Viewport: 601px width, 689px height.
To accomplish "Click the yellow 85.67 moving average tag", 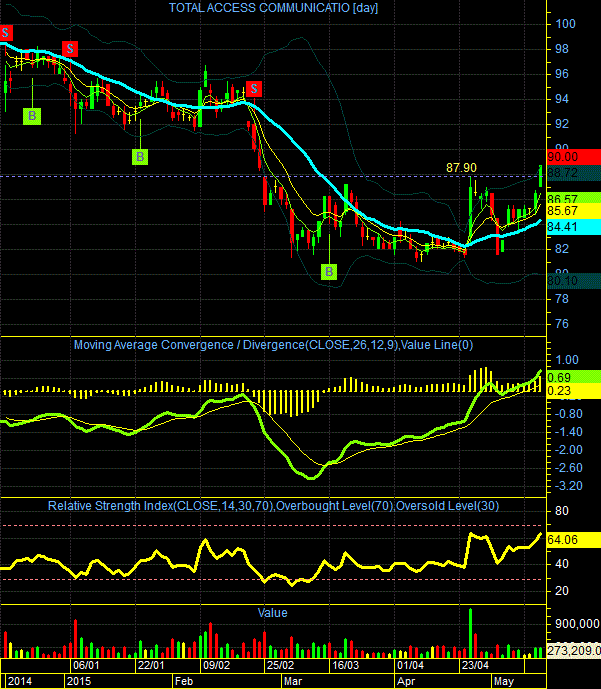I will point(574,211).
